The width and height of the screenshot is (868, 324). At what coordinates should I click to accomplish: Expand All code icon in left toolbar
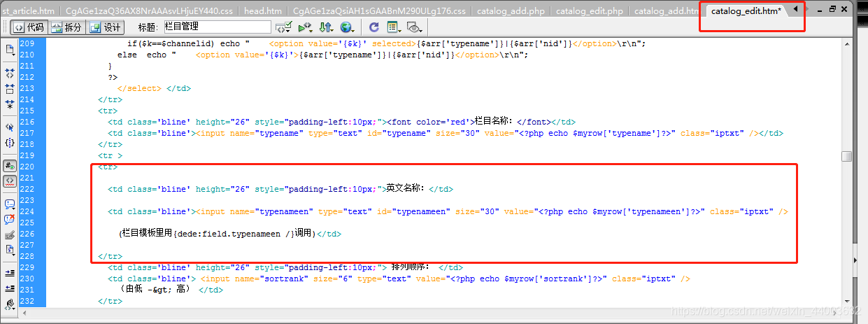[10, 104]
